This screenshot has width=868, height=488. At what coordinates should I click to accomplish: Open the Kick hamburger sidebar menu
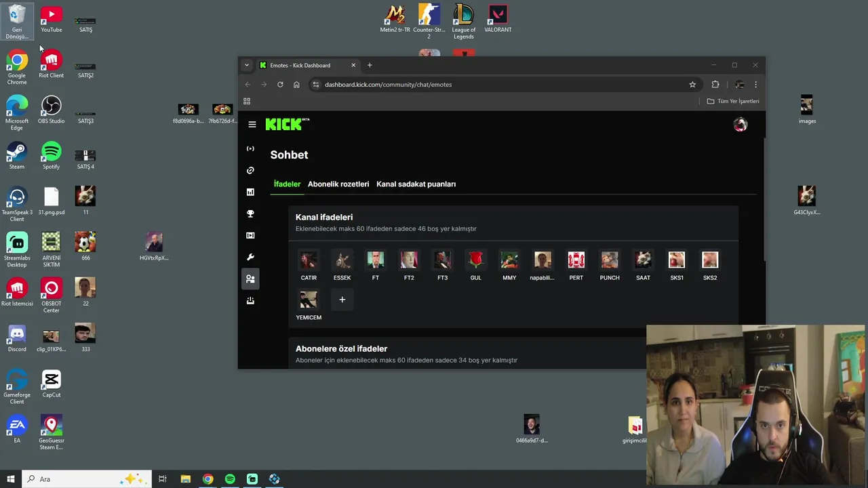[x=252, y=125]
